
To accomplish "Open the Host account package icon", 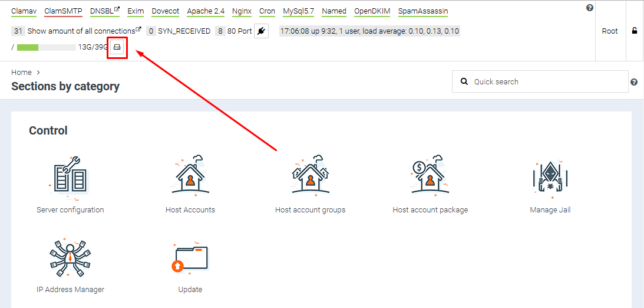I will click(430, 176).
